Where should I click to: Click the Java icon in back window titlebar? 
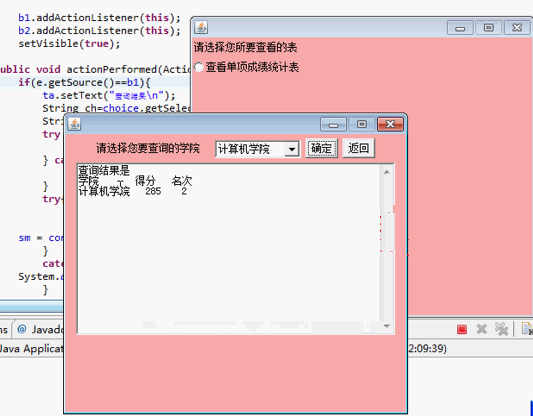click(201, 28)
